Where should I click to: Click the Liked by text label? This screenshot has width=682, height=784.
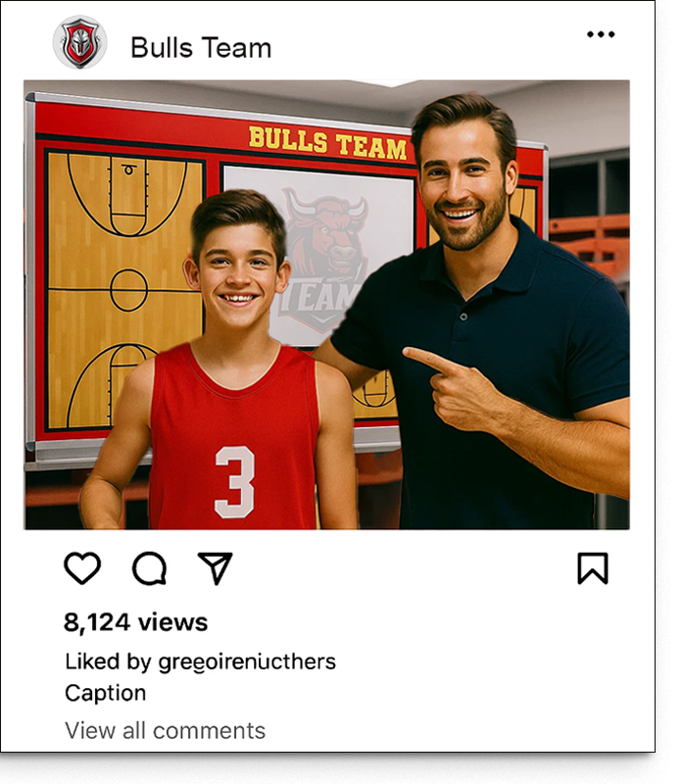(108, 662)
